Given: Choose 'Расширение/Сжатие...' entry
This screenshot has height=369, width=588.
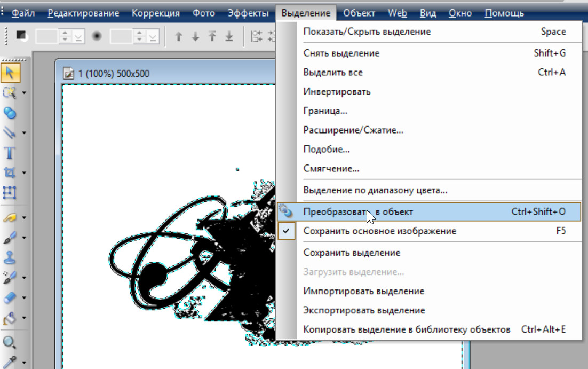Looking at the screenshot, I should (429, 130).
